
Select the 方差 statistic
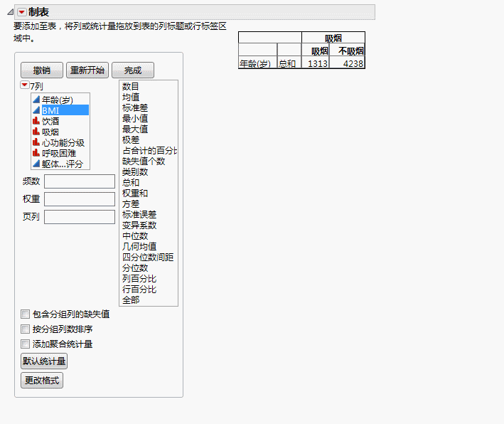(x=131, y=203)
